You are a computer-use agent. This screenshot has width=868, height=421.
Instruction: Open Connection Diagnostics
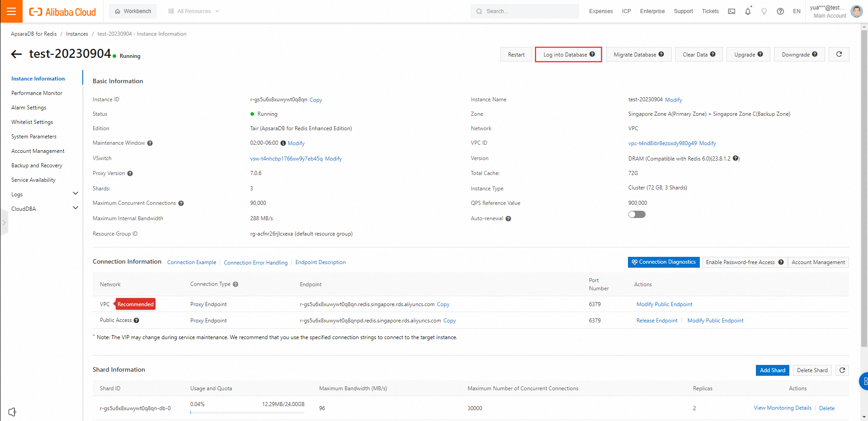664,262
